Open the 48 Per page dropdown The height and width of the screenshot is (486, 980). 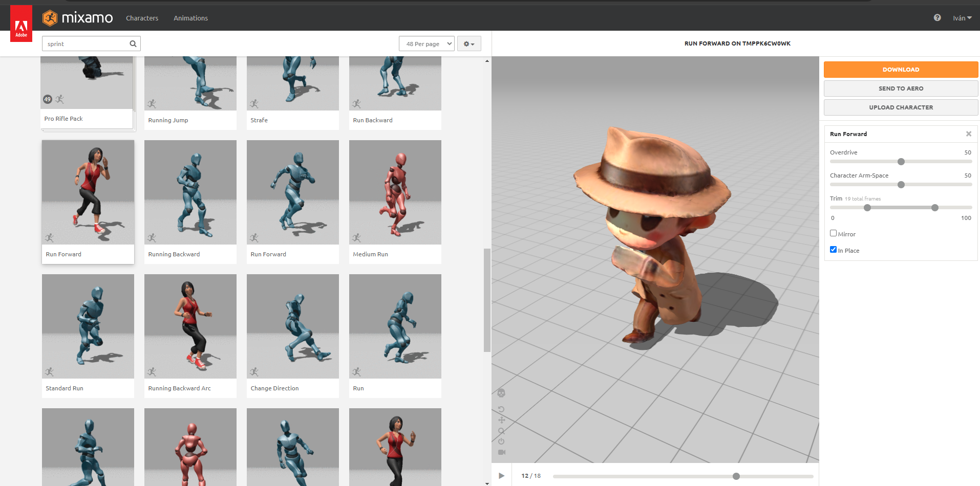coord(427,43)
